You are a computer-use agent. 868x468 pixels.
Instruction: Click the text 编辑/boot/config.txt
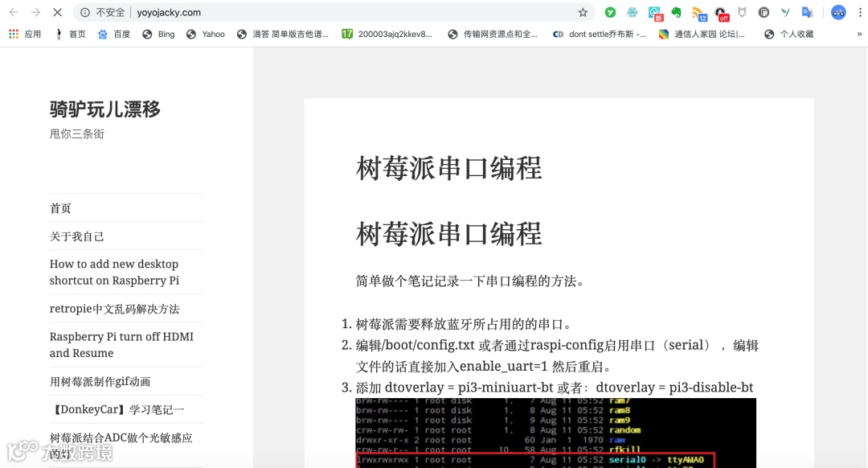click(x=415, y=345)
